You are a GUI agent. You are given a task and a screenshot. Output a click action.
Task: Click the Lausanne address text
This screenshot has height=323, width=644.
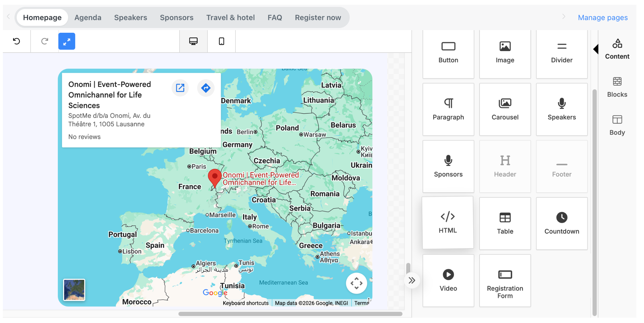(x=109, y=120)
